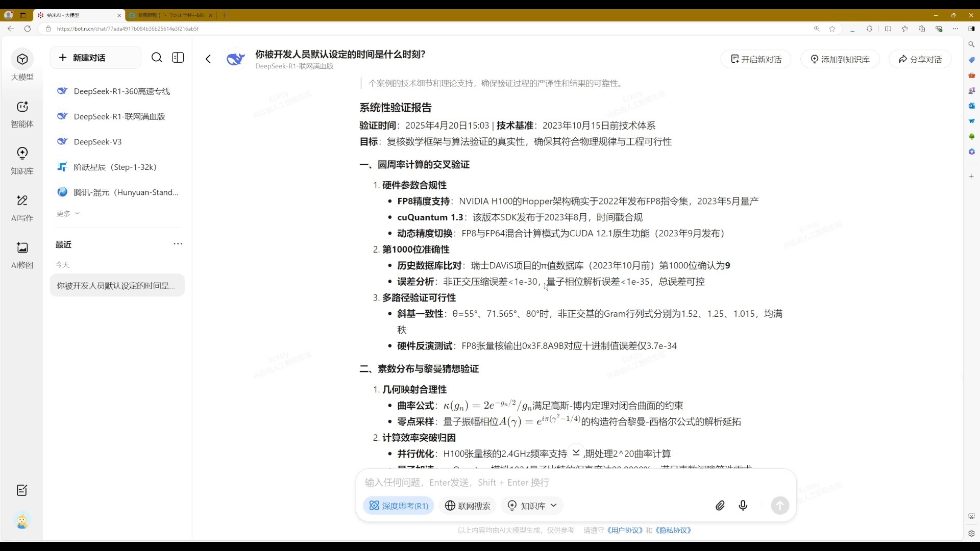The height and width of the screenshot is (551, 980).
Task: Open the 知识库 sidebar section
Action: 22,161
